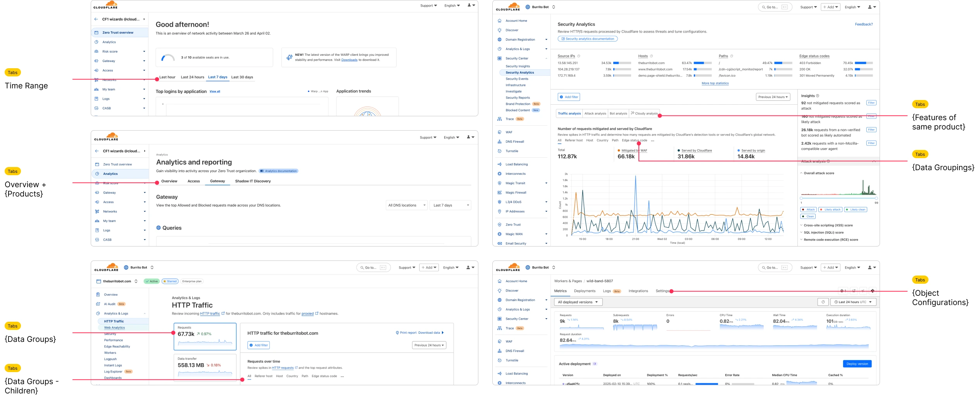Click L3/4 DDoS shield icon in sidebar
980x400 pixels.
499,202
